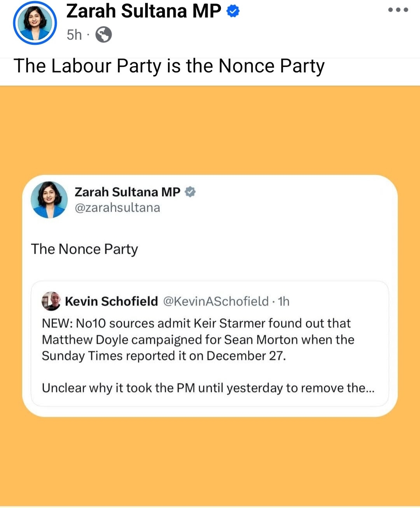Click the blue verified badge in post header
This screenshot has height=508, width=420.
point(233,11)
